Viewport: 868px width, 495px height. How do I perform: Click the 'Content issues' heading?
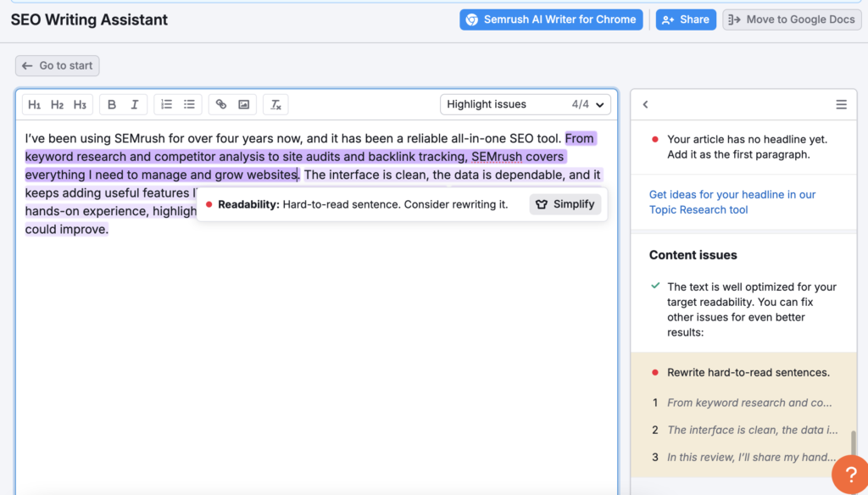click(x=693, y=255)
